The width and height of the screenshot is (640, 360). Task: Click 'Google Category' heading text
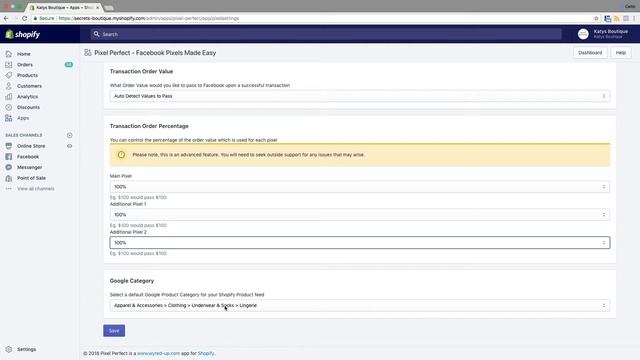132,281
